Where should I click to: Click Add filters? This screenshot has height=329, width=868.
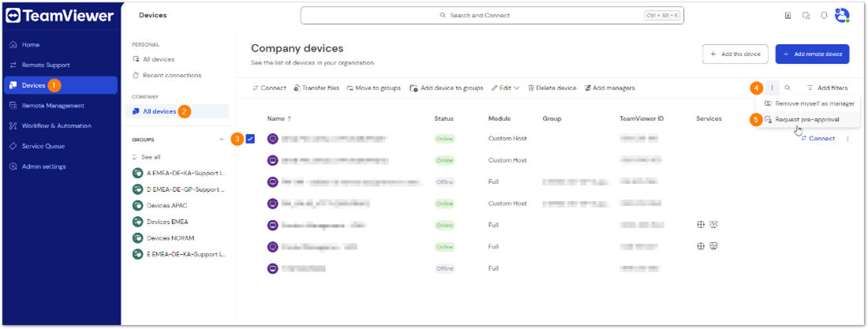pyautogui.click(x=827, y=88)
